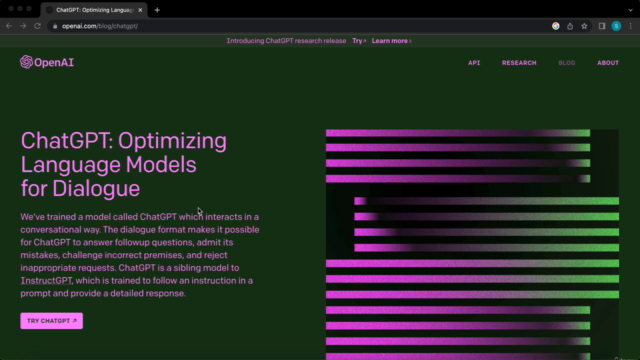Open a new tab with plus icon
The height and width of the screenshot is (360, 640).
click(x=157, y=10)
